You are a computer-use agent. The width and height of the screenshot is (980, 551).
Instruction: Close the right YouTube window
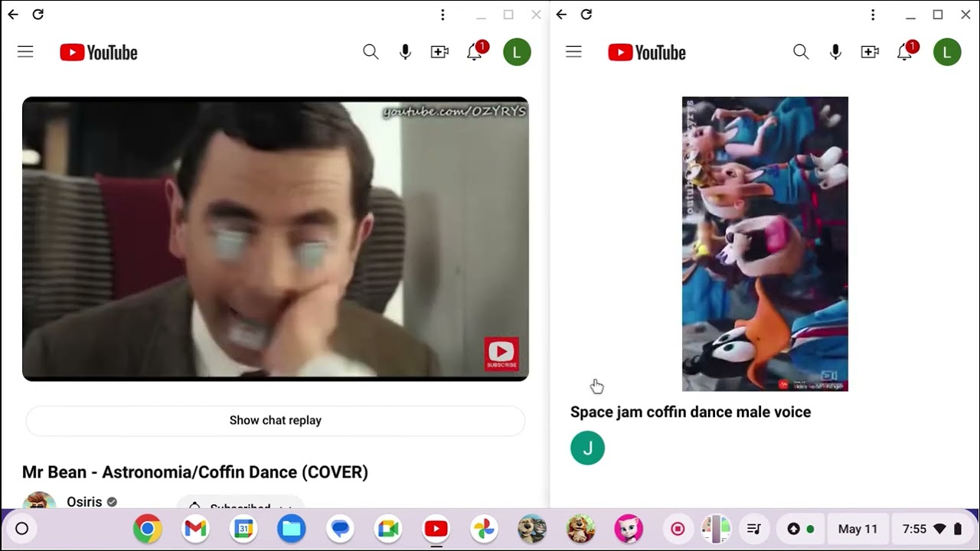pos(965,15)
